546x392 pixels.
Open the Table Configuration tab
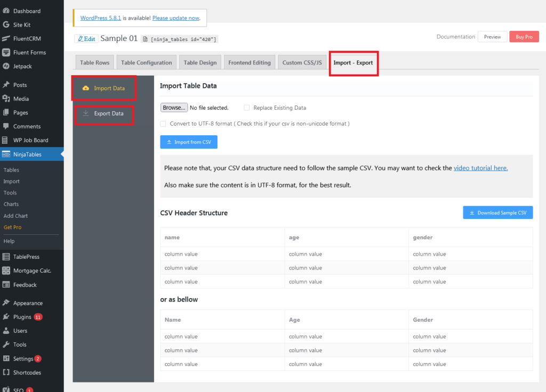pos(146,63)
